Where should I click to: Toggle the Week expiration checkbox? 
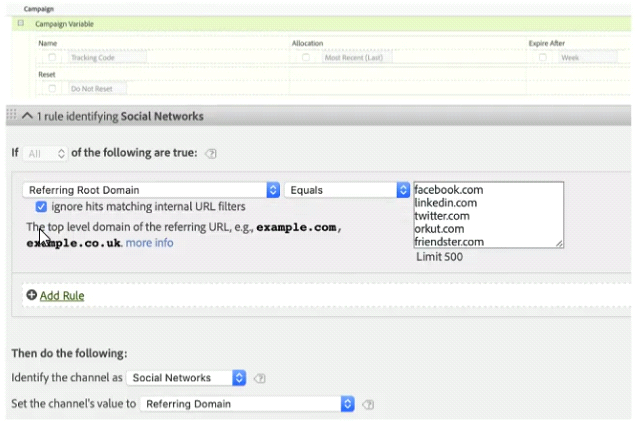pyautogui.click(x=543, y=58)
